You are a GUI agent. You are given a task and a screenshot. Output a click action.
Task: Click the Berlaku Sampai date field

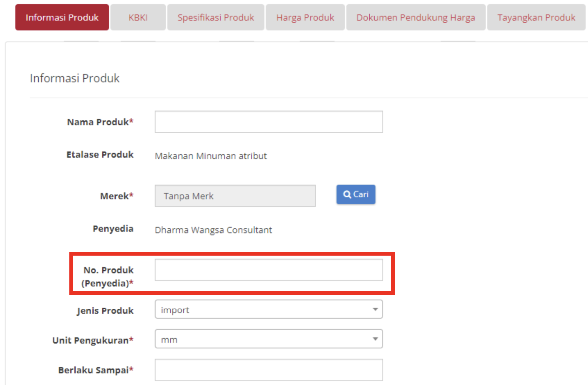tap(269, 370)
